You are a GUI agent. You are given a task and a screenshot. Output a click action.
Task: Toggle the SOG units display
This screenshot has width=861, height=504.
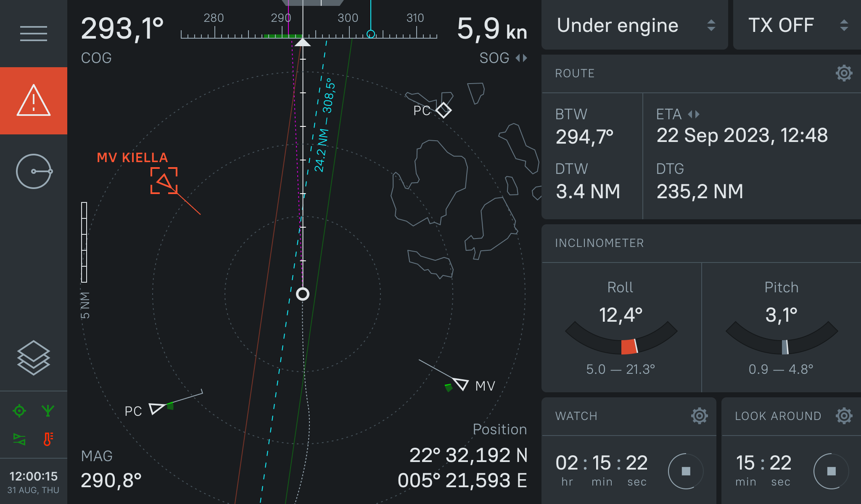click(521, 58)
